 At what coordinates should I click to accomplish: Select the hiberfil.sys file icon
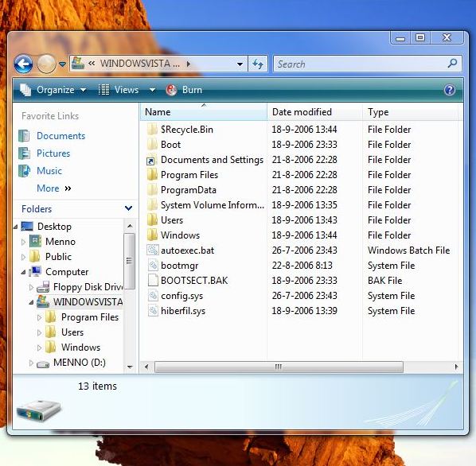153,311
